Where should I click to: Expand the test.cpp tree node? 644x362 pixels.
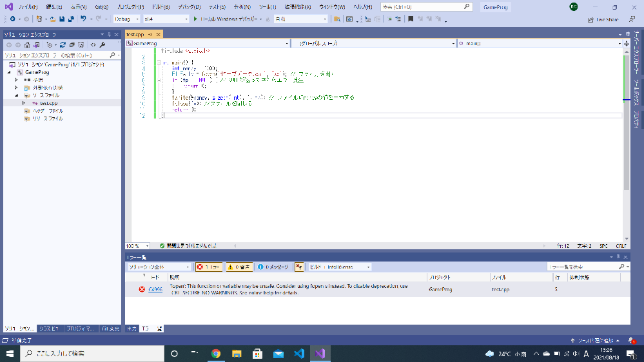[24, 103]
